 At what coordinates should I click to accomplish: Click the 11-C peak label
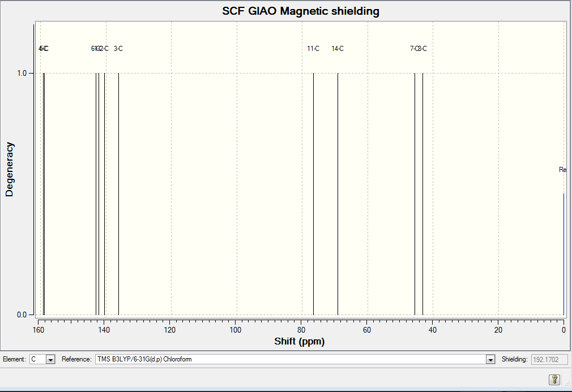point(313,49)
